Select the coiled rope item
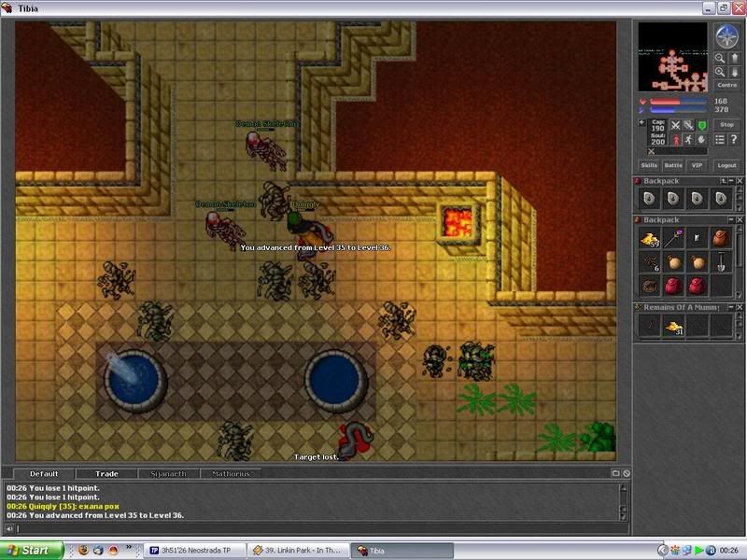The width and height of the screenshot is (747, 560). tap(649, 287)
